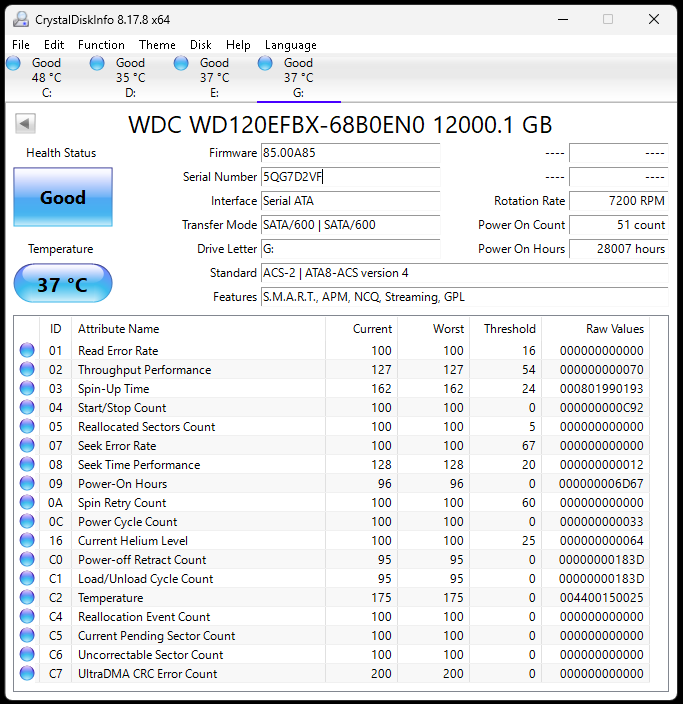The image size is (683, 704).
Task: Open the File menu
Action: point(21,45)
